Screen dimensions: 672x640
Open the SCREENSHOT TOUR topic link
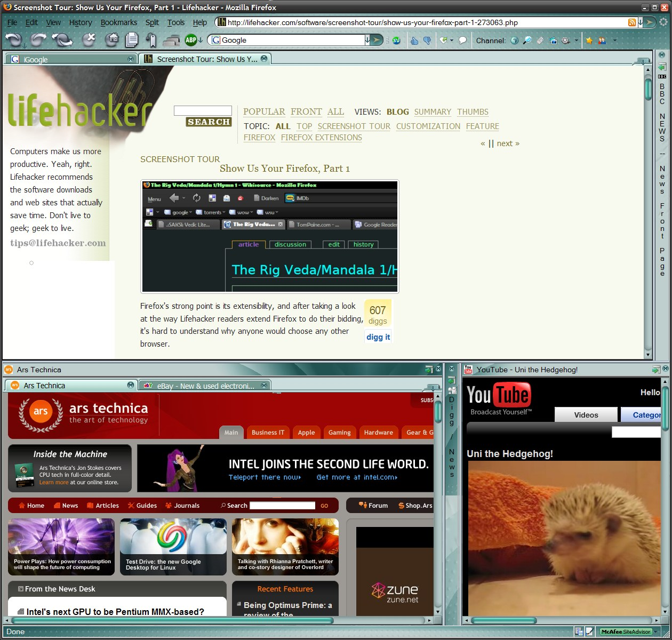(354, 126)
